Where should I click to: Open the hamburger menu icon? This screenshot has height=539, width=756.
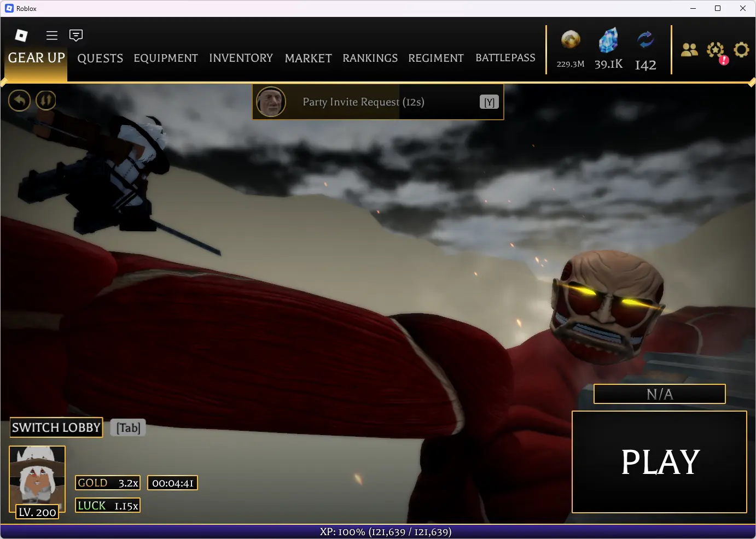[52, 36]
